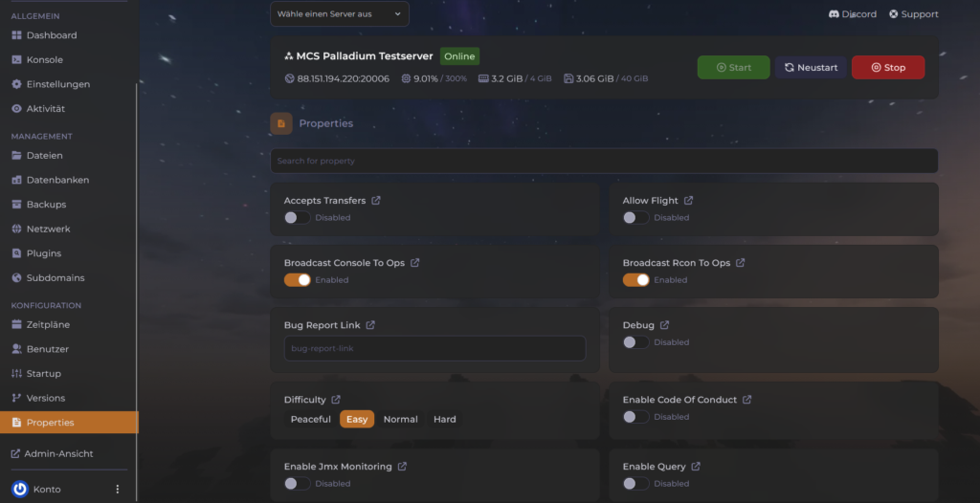The image size is (980, 503).
Task: Open the Discord link
Action: (853, 13)
